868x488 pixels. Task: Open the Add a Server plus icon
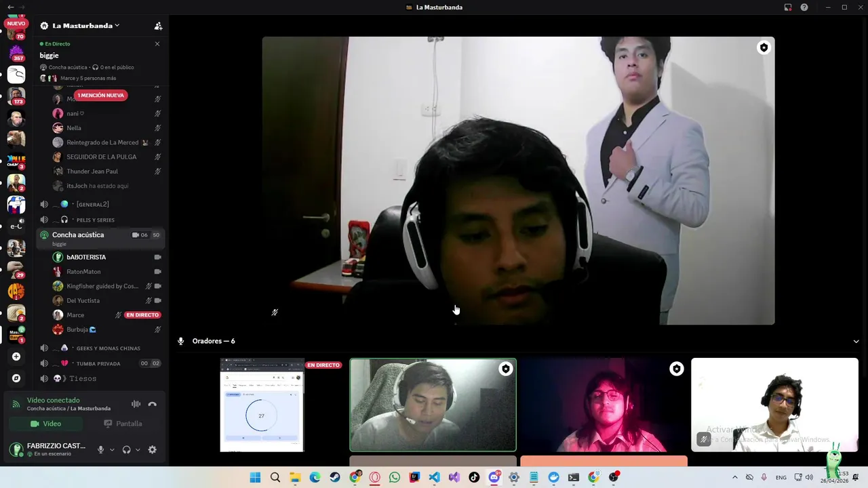pyautogui.click(x=16, y=357)
